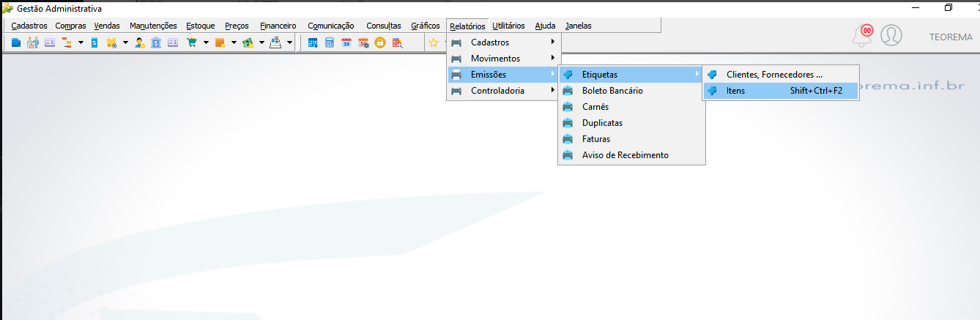The width and height of the screenshot is (980, 320).
Task: Select Clientes, Fornecedores ... labels option
Action: (x=781, y=75)
